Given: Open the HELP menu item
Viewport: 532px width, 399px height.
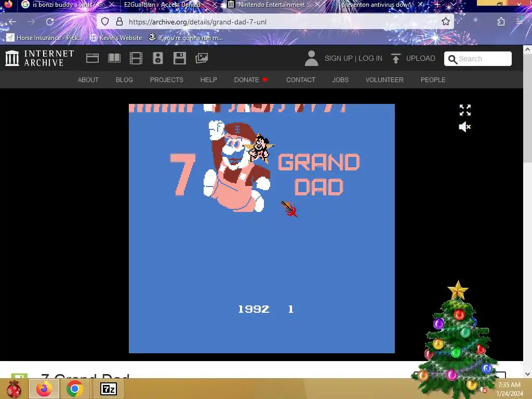Looking at the screenshot, I should [209, 79].
